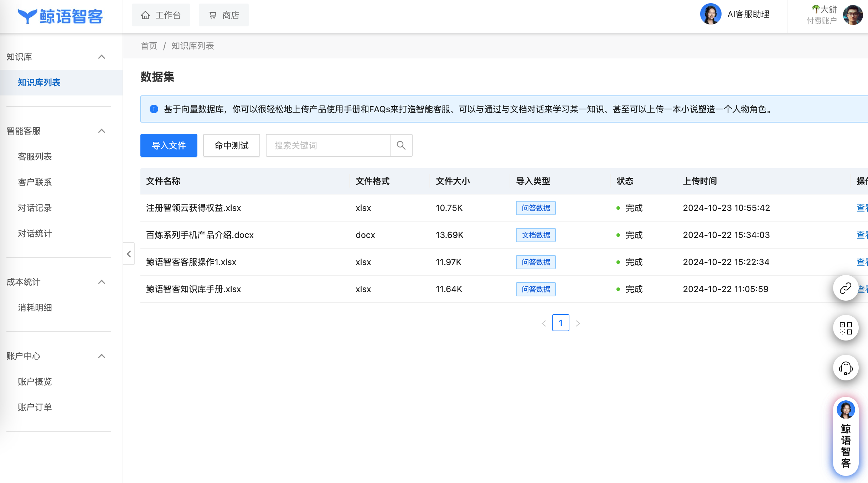
Task: Click 查看 link for 注册智领云获得权益.xlsx
Action: point(862,208)
